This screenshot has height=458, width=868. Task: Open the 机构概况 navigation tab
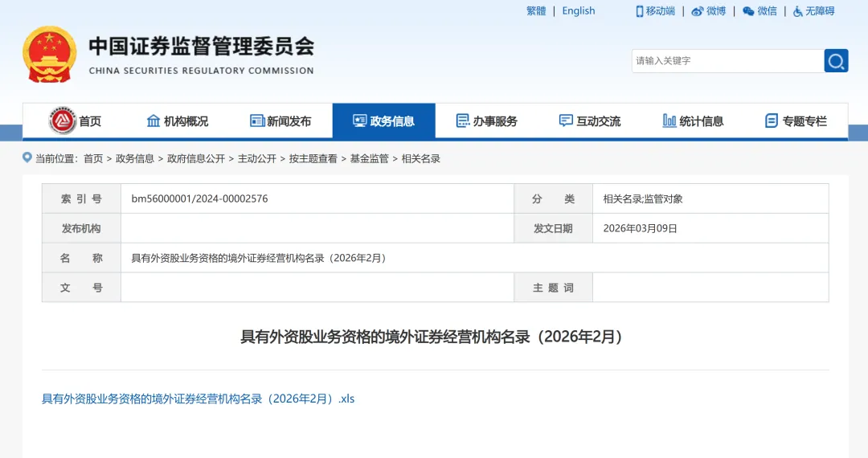[178, 121]
